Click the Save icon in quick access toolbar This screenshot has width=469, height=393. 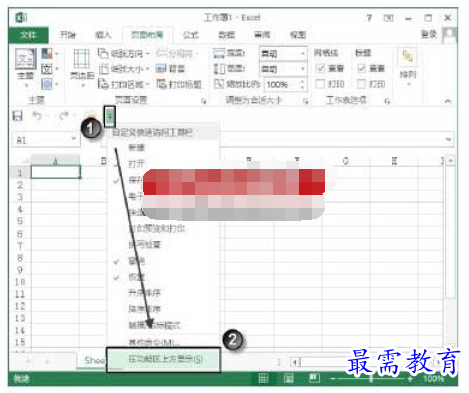click(x=17, y=116)
